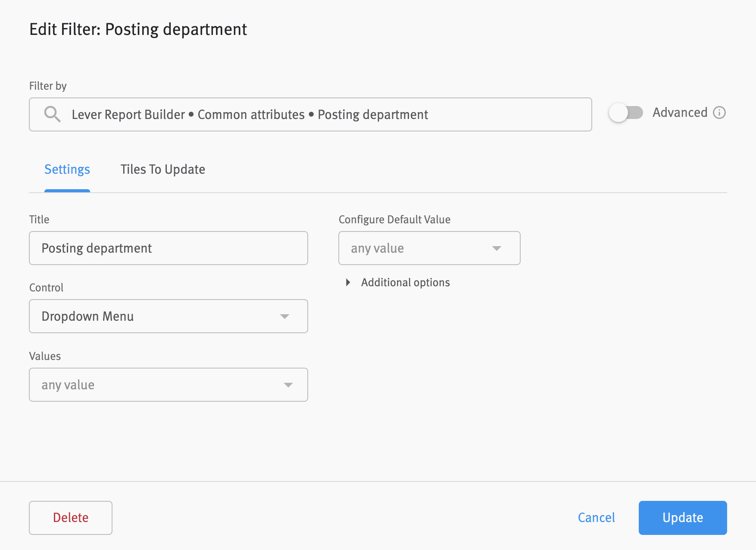This screenshot has height=550, width=756.
Task: Click the disclosure triangle before Additional options
Action: coord(348,282)
